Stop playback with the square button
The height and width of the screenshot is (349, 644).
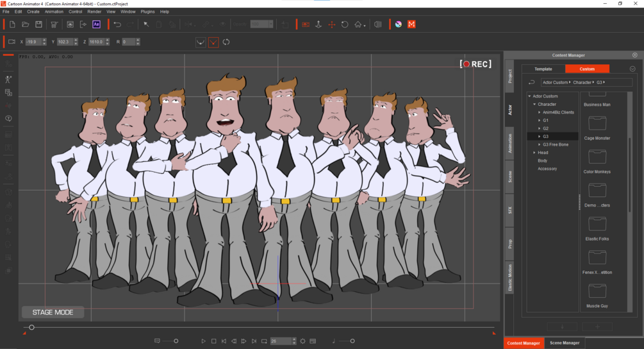(213, 341)
